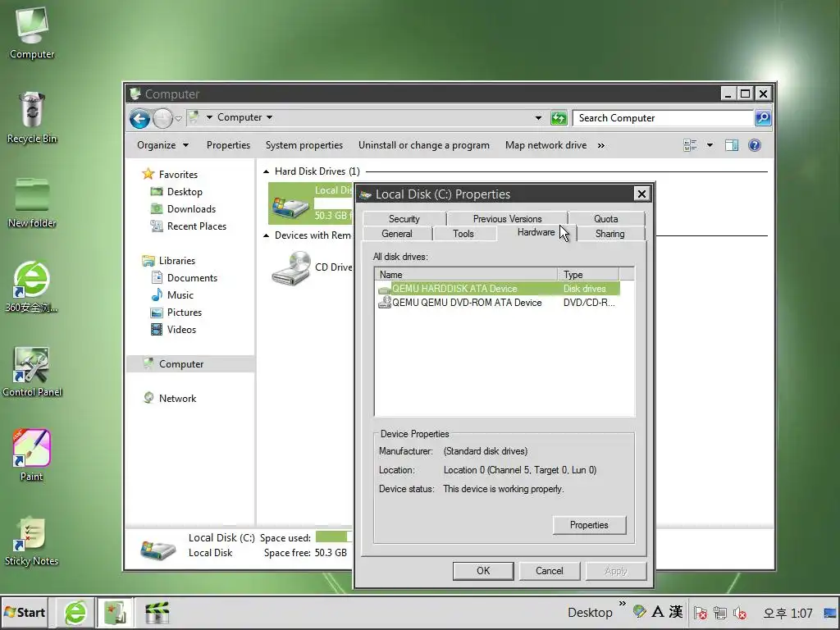
Task: Click the Start button
Action: [x=25, y=612]
